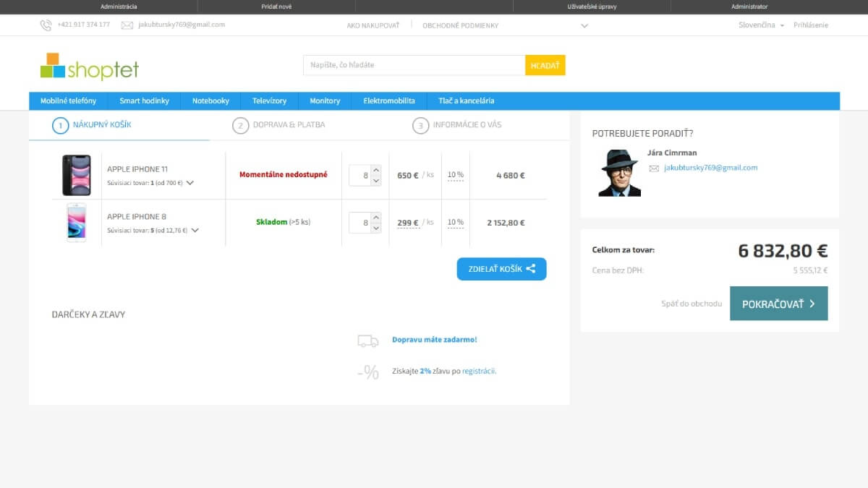
Task: Click the top bar email address
Action: pyautogui.click(x=182, y=25)
